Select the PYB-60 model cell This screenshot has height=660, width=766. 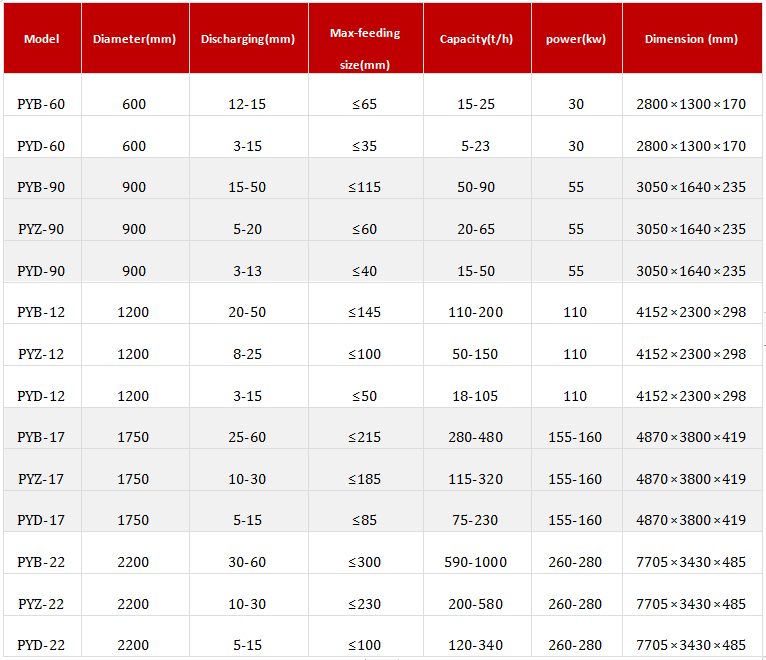point(41,104)
